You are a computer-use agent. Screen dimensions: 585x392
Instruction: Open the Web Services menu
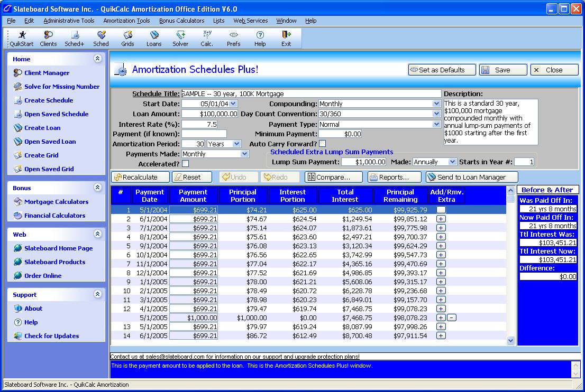coord(251,21)
